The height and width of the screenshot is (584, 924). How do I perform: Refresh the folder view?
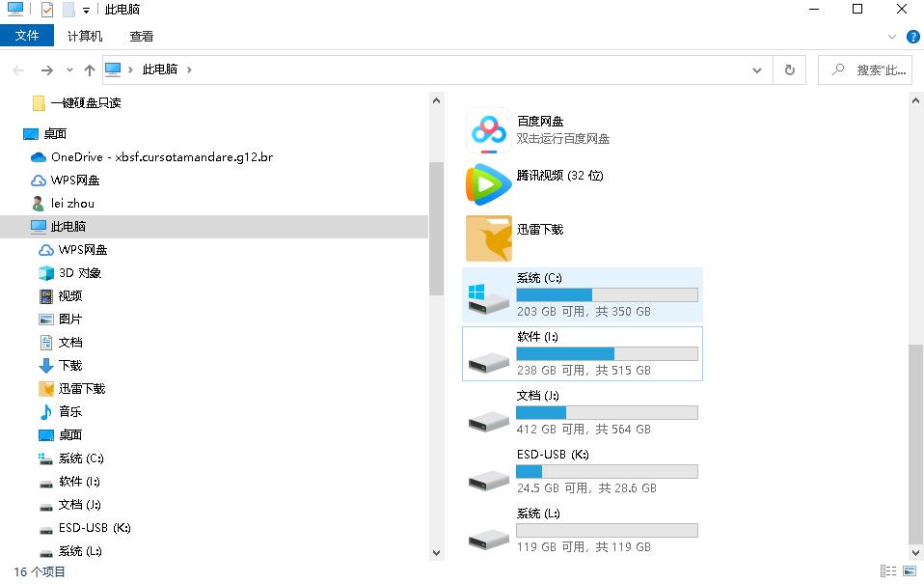click(x=789, y=70)
